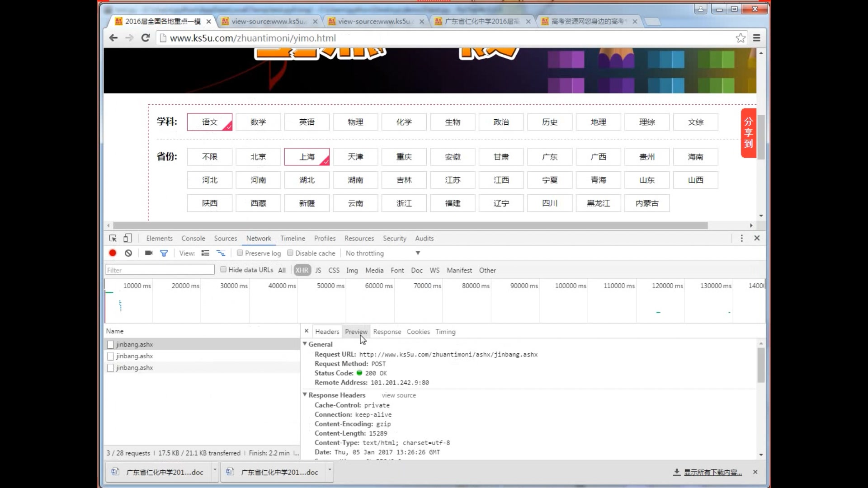Enable Preserve log checkbox
The width and height of the screenshot is (868, 488).
240,253
